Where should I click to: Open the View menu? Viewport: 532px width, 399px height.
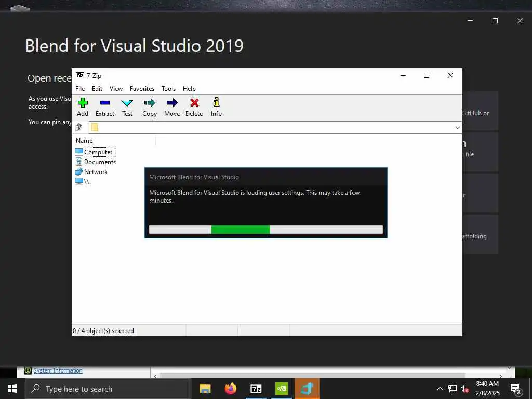(x=116, y=88)
